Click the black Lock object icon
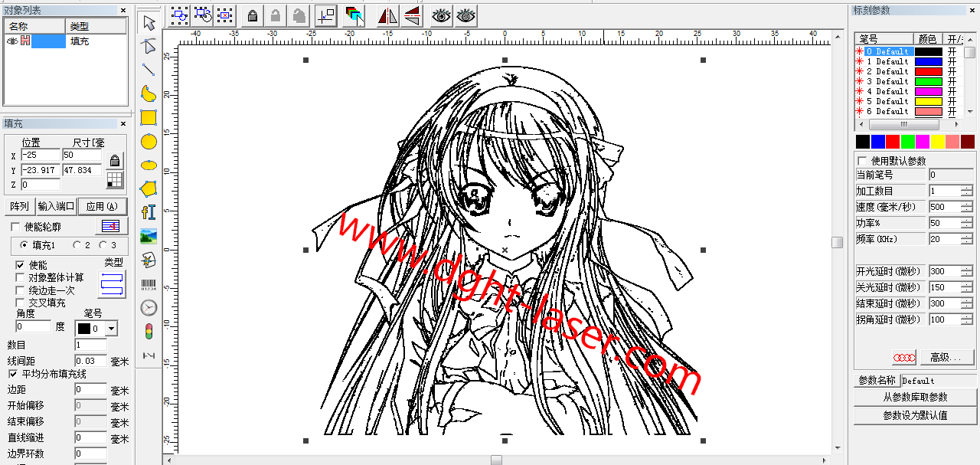 (x=253, y=15)
